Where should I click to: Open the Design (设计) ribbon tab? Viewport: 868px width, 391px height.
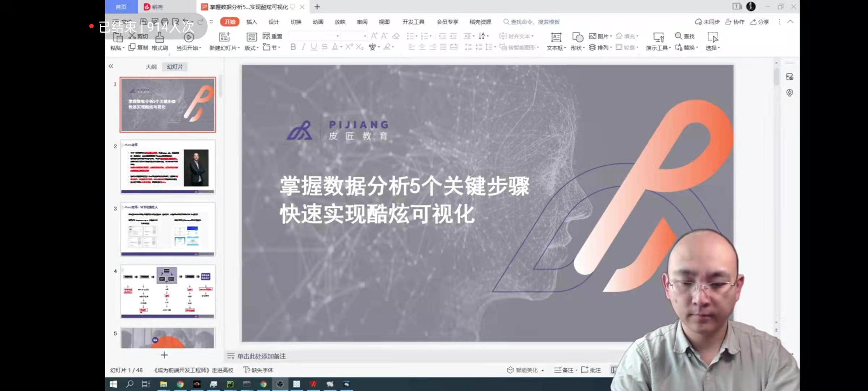[274, 22]
